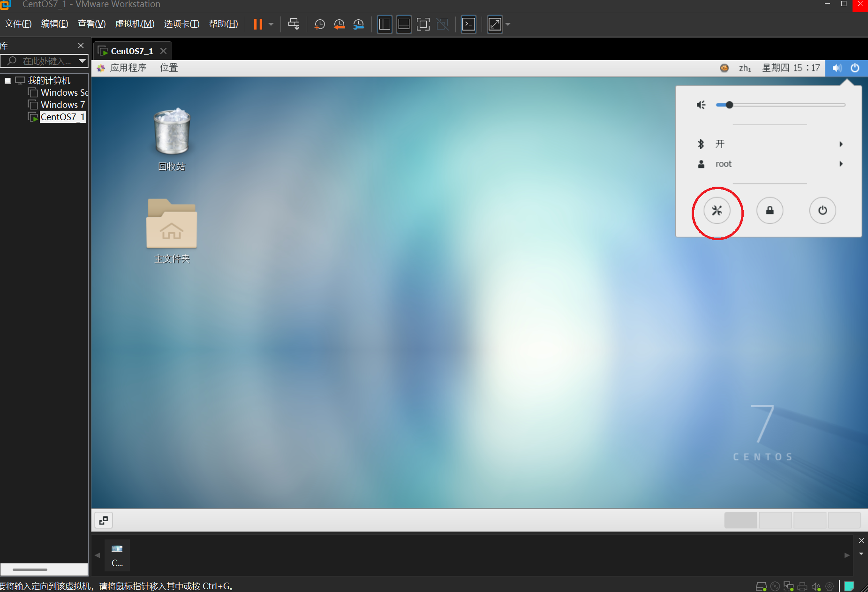This screenshot has height=592, width=868.
Task: Click the power icon in GNOME top bar
Action: [855, 68]
